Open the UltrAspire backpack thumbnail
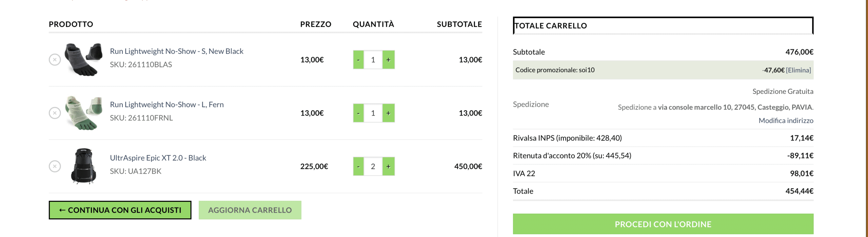The image size is (868, 237). point(83,166)
